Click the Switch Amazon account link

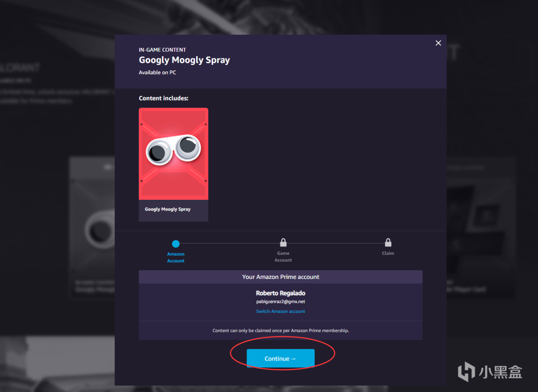pyautogui.click(x=281, y=311)
